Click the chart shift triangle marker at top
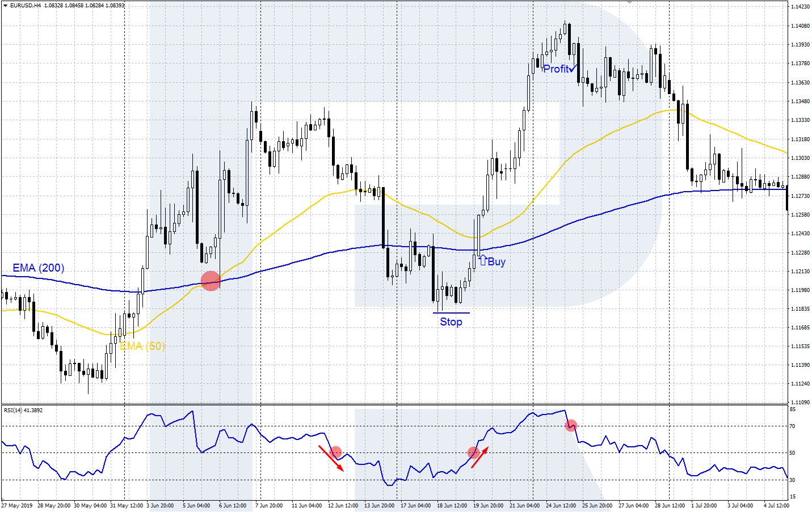 [x=629, y=2]
